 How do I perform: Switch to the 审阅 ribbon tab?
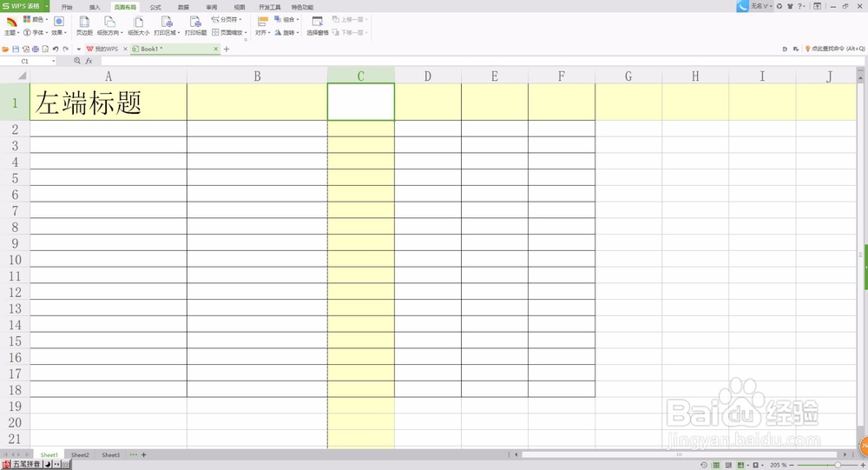(x=212, y=7)
